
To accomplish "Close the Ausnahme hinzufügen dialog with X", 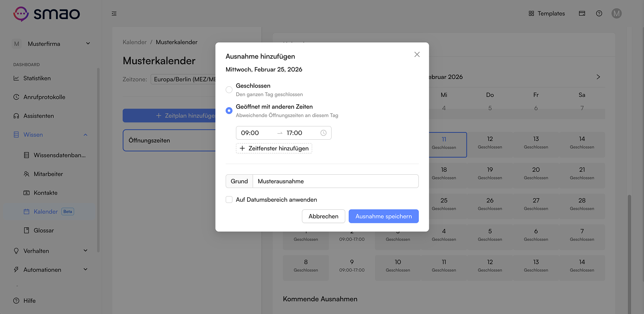I will 417,54.
